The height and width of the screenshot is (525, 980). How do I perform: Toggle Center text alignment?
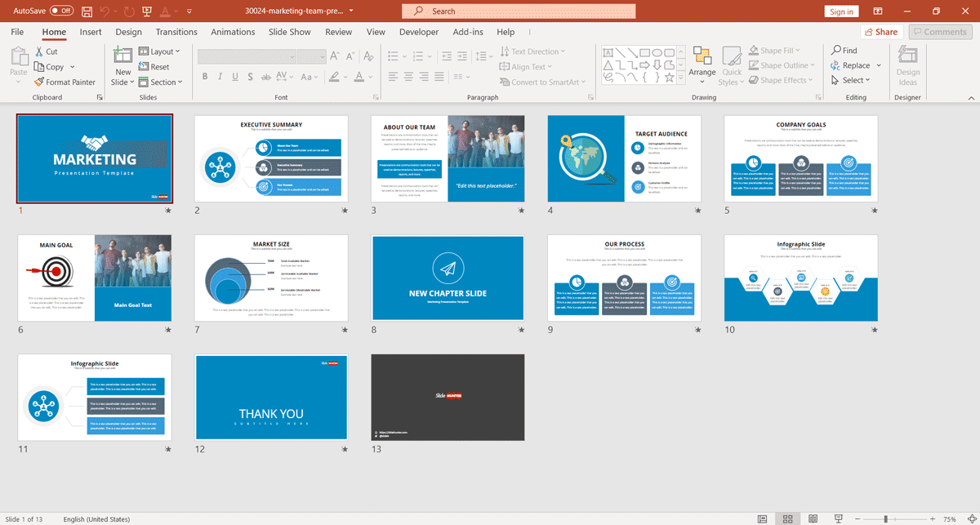click(x=408, y=77)
